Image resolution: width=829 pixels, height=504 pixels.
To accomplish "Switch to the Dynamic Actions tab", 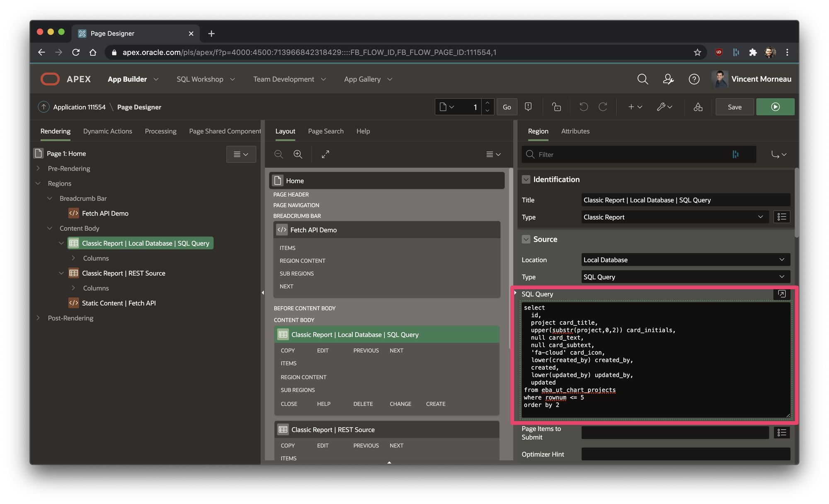I will pos(107,131).
